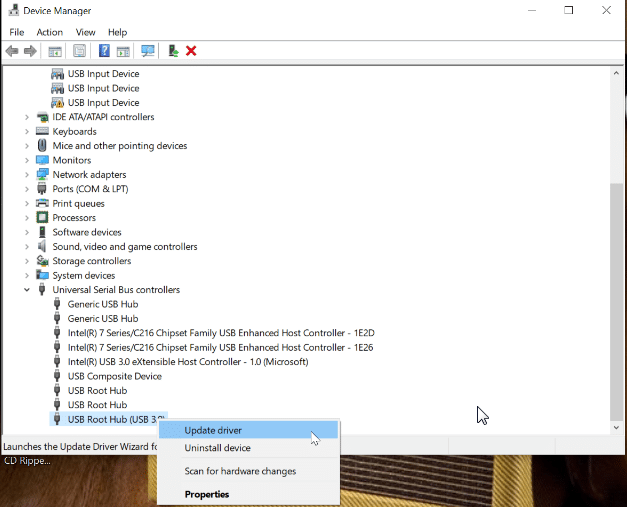Click the show/hide console tree toolbar icon
This screenshot has height=507, width=627.
tap(55, 51)
